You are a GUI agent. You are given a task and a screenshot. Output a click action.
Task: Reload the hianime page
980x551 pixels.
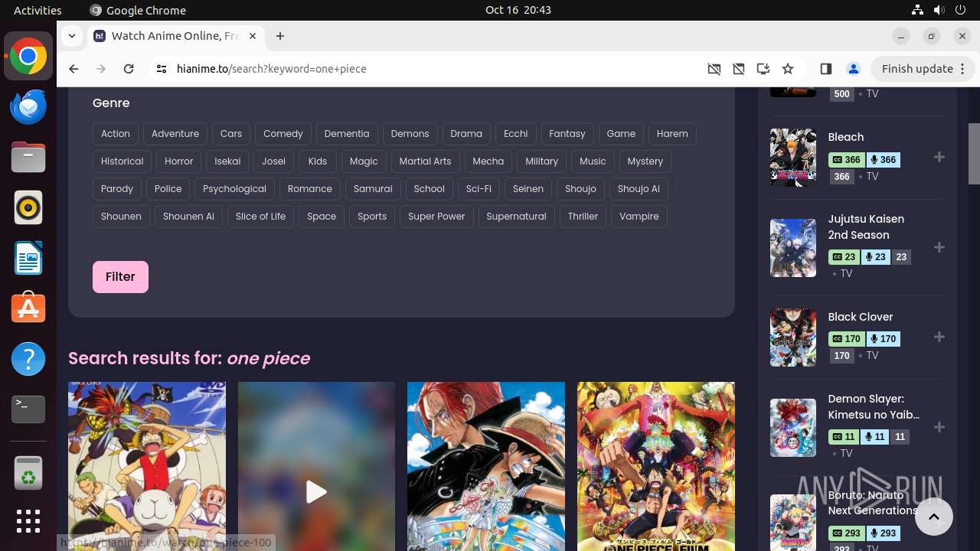click(x=129, y=69)
